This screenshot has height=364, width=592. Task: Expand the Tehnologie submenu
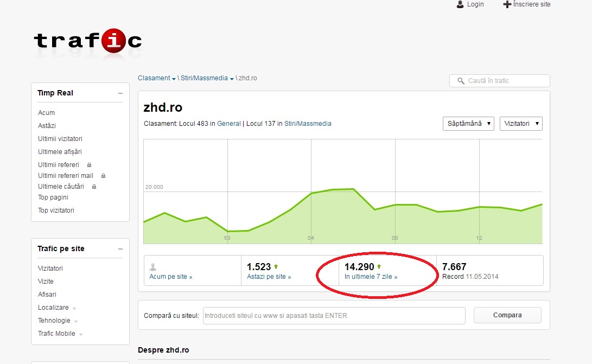[x=76, y=321]
